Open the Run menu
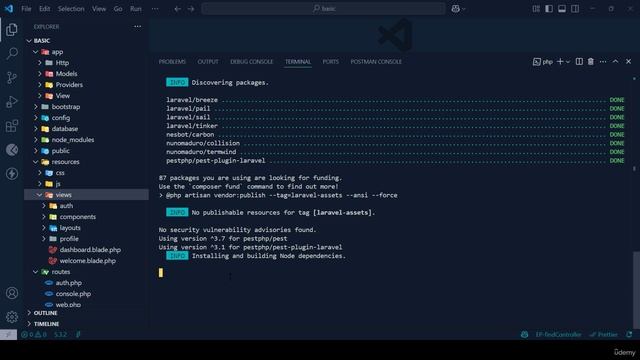The image size is (640, 360). [136, 9]
